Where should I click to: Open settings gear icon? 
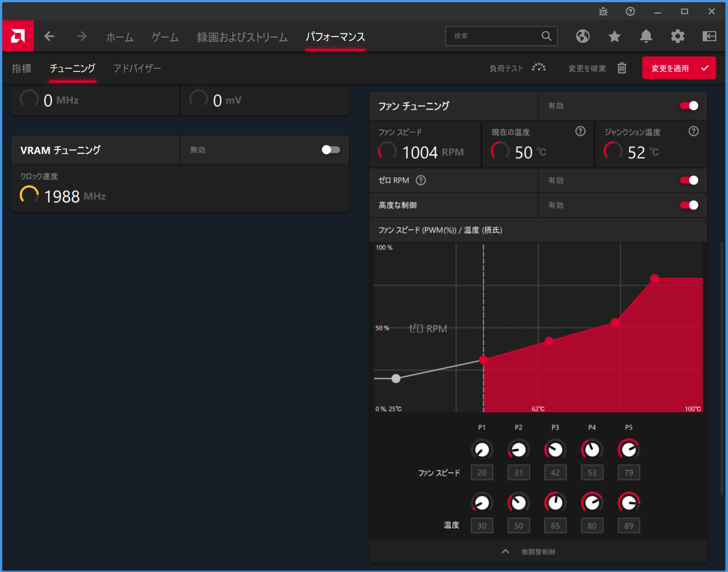click(x=677, y=36)
